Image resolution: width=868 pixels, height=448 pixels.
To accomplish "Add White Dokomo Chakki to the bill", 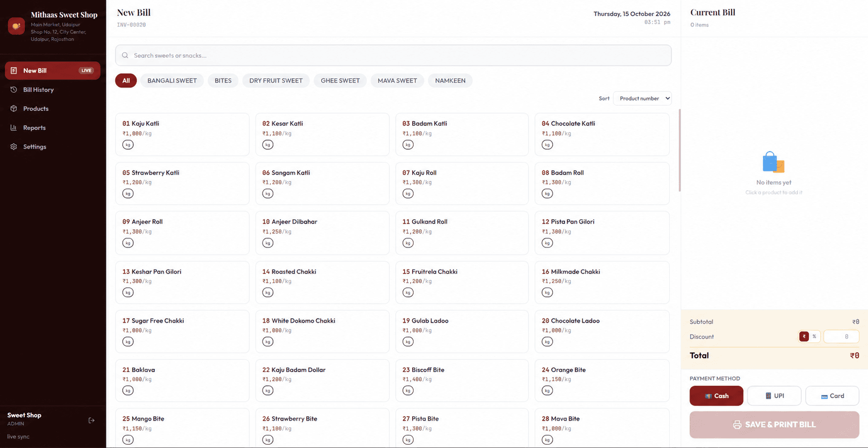I will coord(322,332).
